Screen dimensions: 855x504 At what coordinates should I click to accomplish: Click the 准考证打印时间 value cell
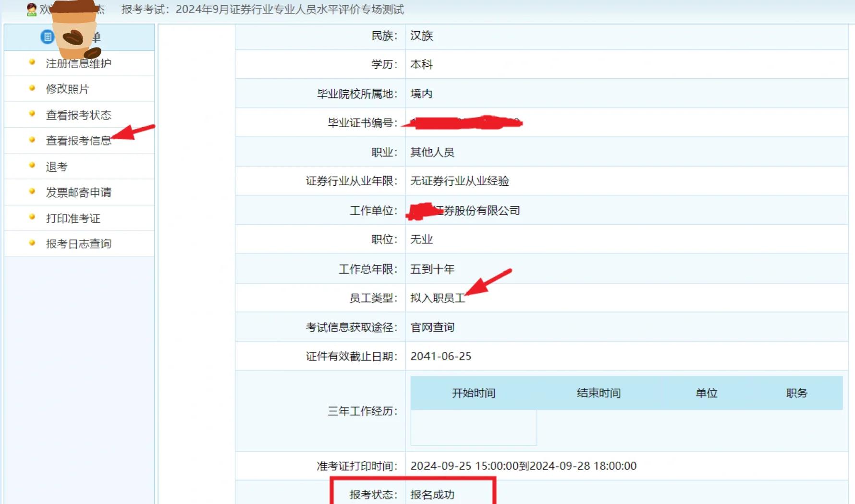pyautogui.click(x=524, y=465)
